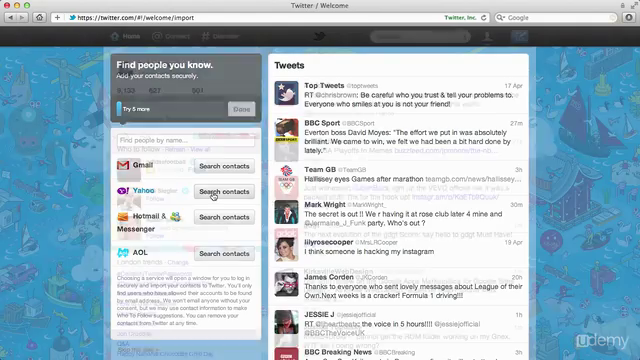The width and height of the screenshot is (640, 360).
Task: Open Mark Wright profile avatar
Action: (286, 212)
